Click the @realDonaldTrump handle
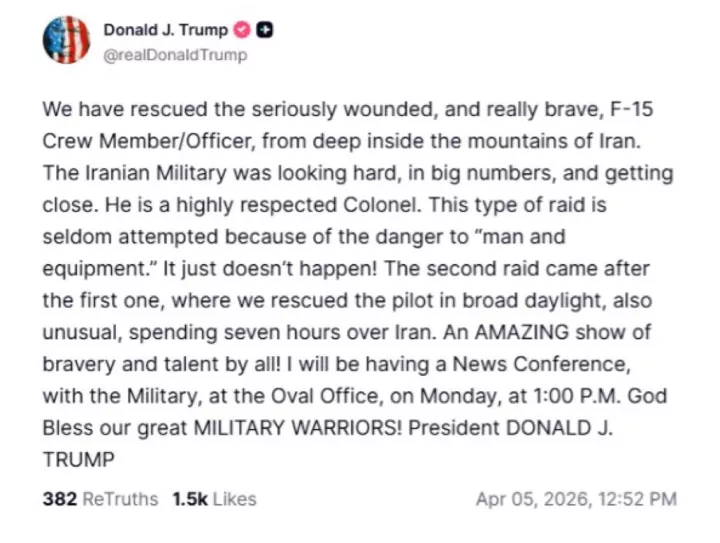Viewport: 720px width, 543px height. pos(175,56)
